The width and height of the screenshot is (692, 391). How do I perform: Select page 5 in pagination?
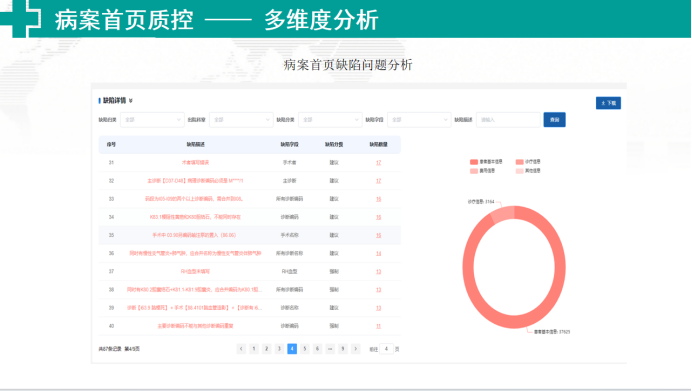click(x=305, y=349)
